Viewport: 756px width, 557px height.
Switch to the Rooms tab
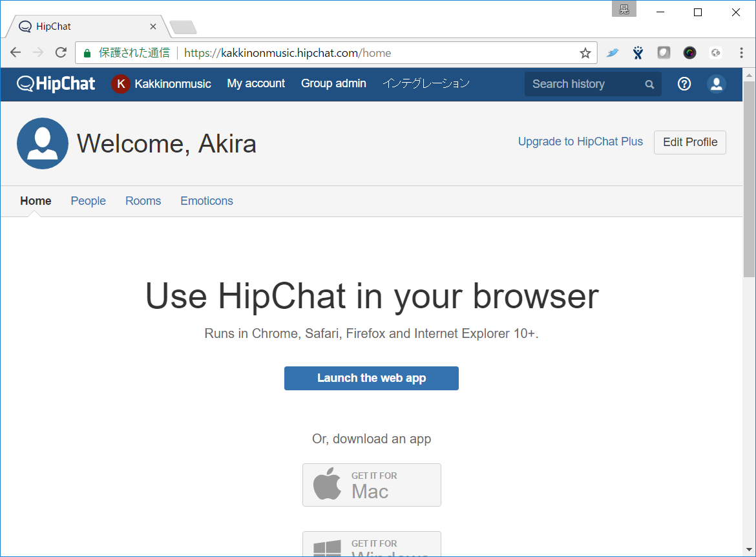point(143,200)
